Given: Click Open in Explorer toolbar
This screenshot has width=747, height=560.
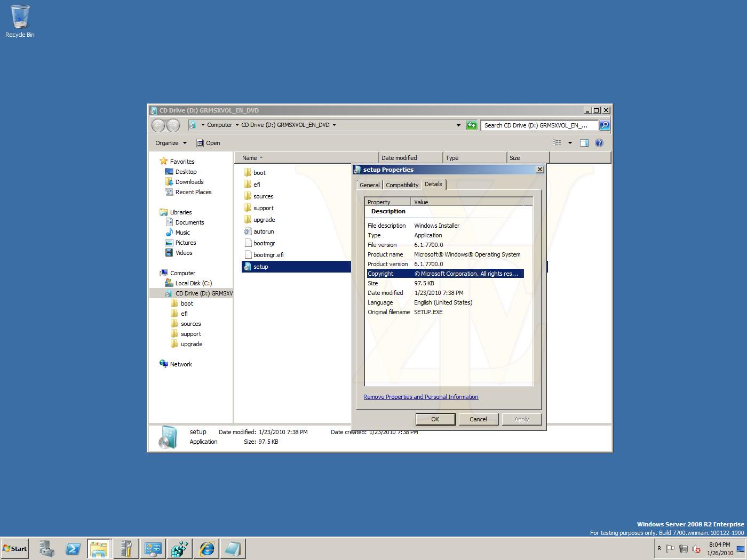Looking at the screenshot, I should [208, 143].
